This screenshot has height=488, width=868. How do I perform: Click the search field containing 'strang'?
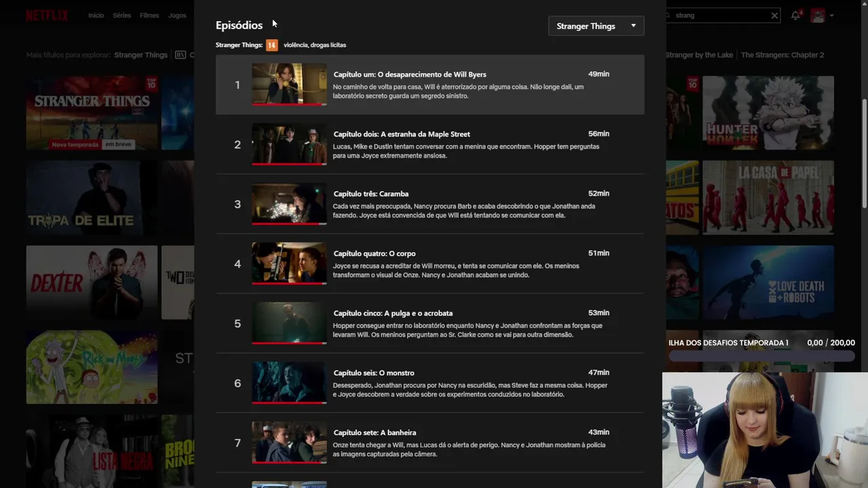720,15
